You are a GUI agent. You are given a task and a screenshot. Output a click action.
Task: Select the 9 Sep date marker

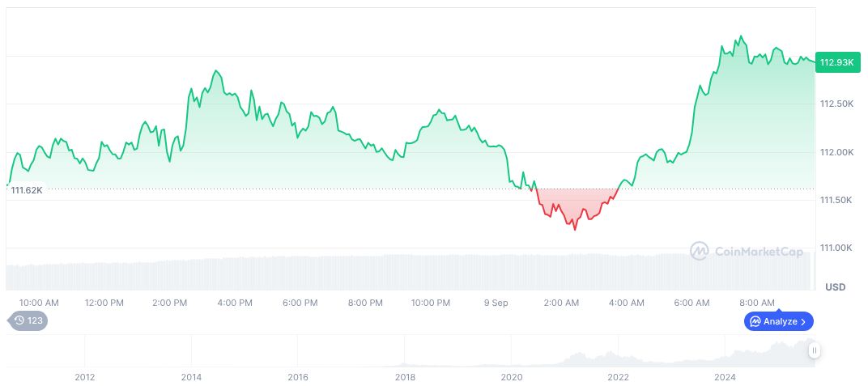(496, 303)
